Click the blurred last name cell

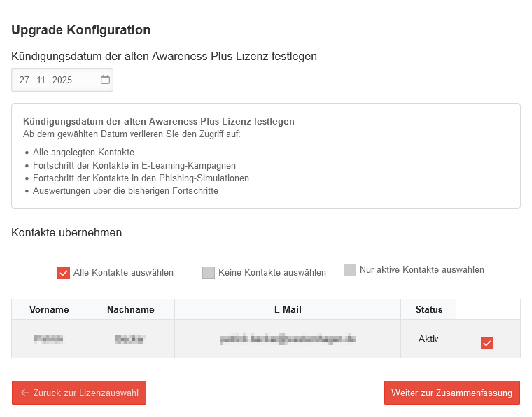[x=130, y=339]
